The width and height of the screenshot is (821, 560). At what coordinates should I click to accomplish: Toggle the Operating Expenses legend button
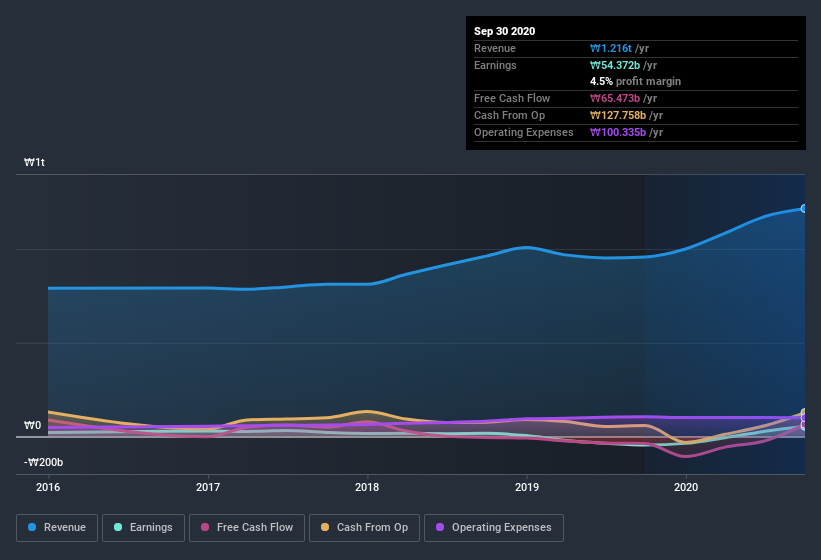pyautogui.click(x=494, y=528)
